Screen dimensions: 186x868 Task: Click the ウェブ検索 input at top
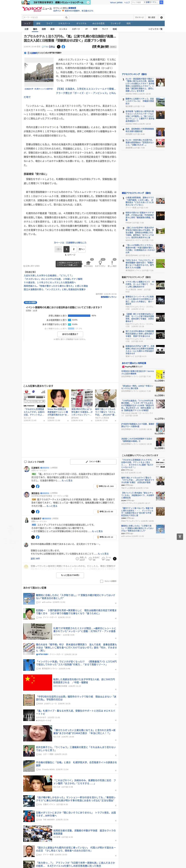pyautogui.click(x=137, y=2)
